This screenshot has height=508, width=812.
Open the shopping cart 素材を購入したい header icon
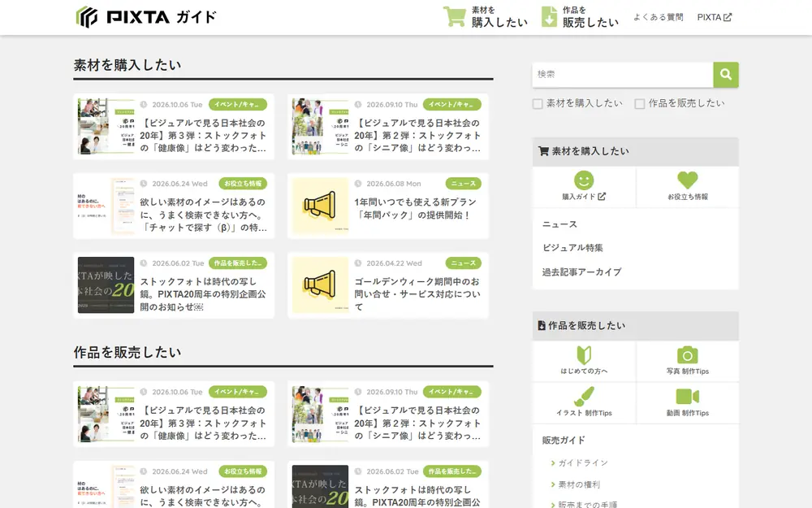pos(454,16)
